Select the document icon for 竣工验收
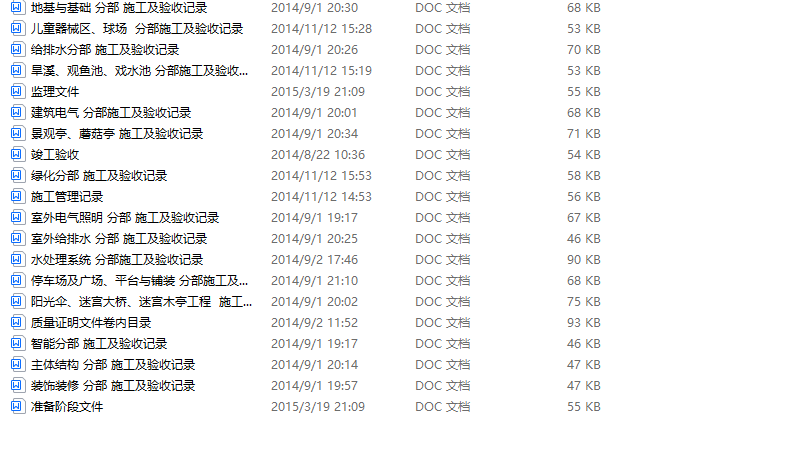Viewport: 793px width, 458px height. pos(17,154)
